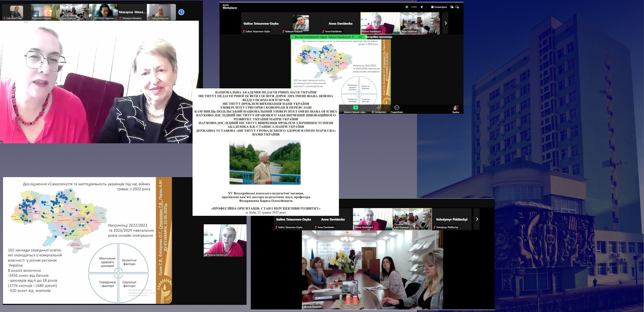
Task: Open the AI Companion sparkle icon in the Zoom top bar
Action: click(x=422, y=7)
